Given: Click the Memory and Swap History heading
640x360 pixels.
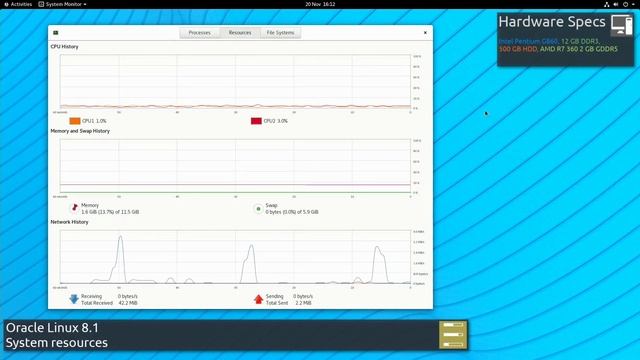Looking at the screenshot, I should click(80, 131).
